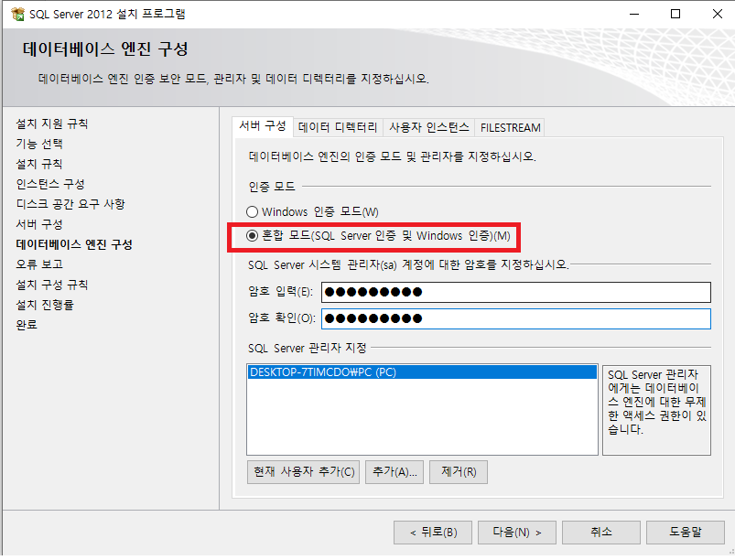Open the 사용자 인스턴스 tab
The width and height of the screenshot is (735, 560).
coord(429,127)
